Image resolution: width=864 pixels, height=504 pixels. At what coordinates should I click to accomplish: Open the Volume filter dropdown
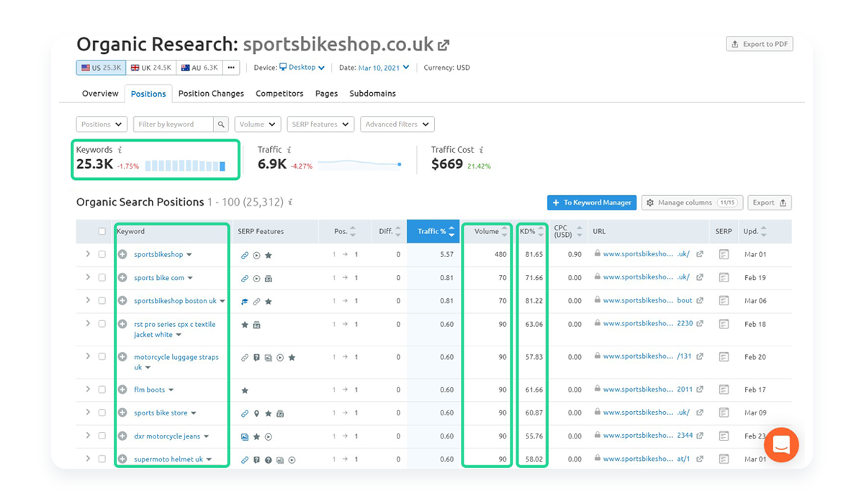click(258, 124)
